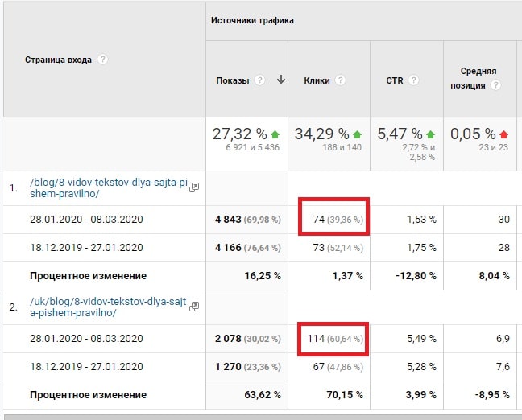Click Источники трафика group header
The width and height of the screenshot is (522, 420).
(x=252, y=20)
